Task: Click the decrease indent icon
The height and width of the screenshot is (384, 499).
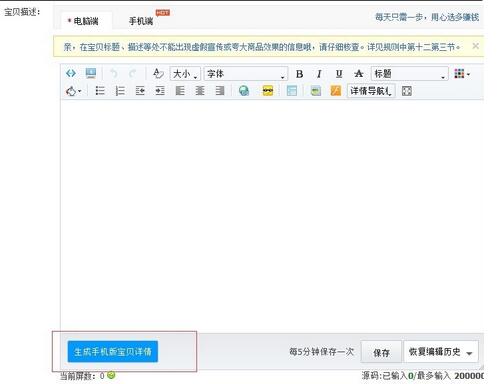Action: coord(140,91)
